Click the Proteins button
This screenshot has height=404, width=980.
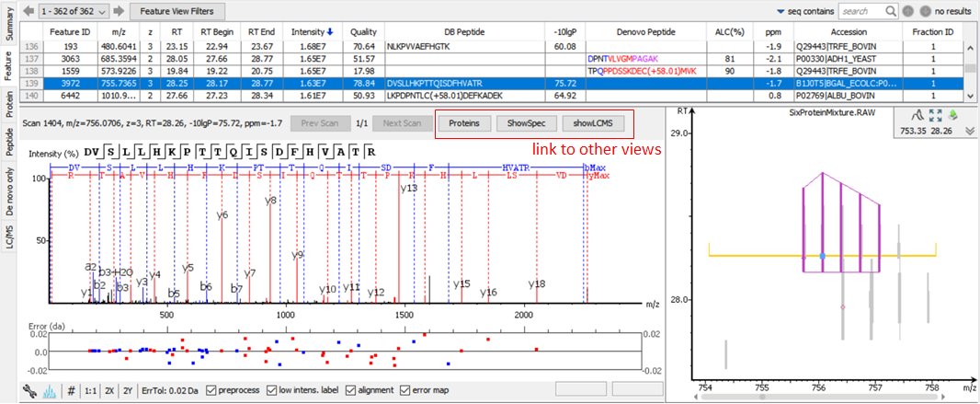click(x=464, y=123)
